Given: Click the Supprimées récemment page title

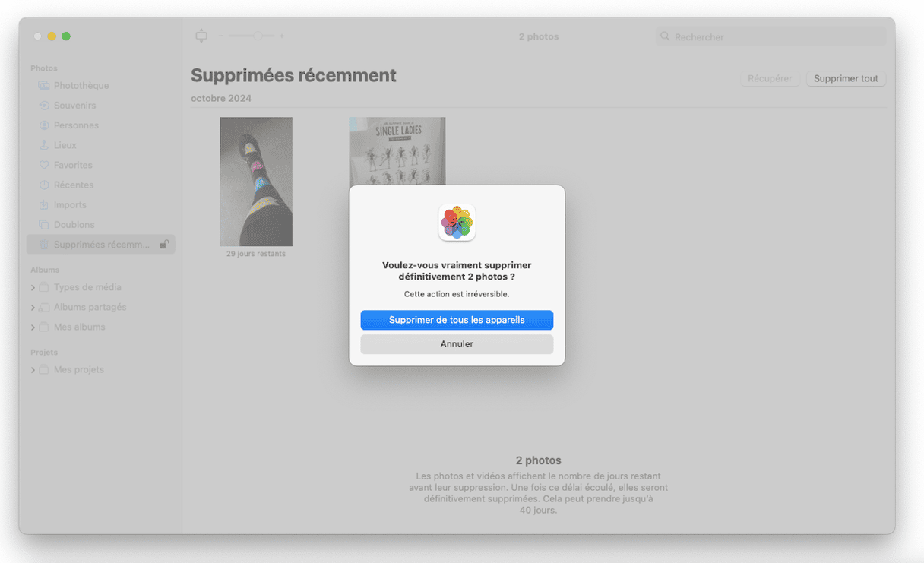Looking at the screenshot, I should [x=293, y=76].
